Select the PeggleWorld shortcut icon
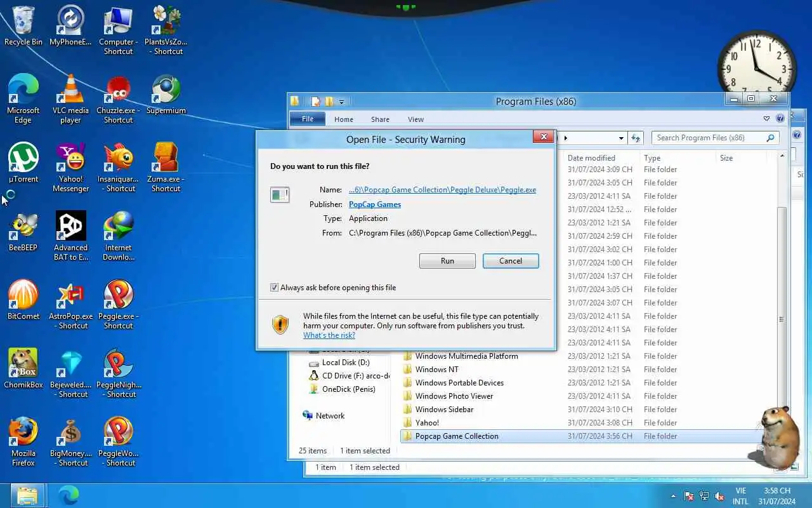Image resolution: width=812 pixels, height=508 pixels. (x=118, y=442)
